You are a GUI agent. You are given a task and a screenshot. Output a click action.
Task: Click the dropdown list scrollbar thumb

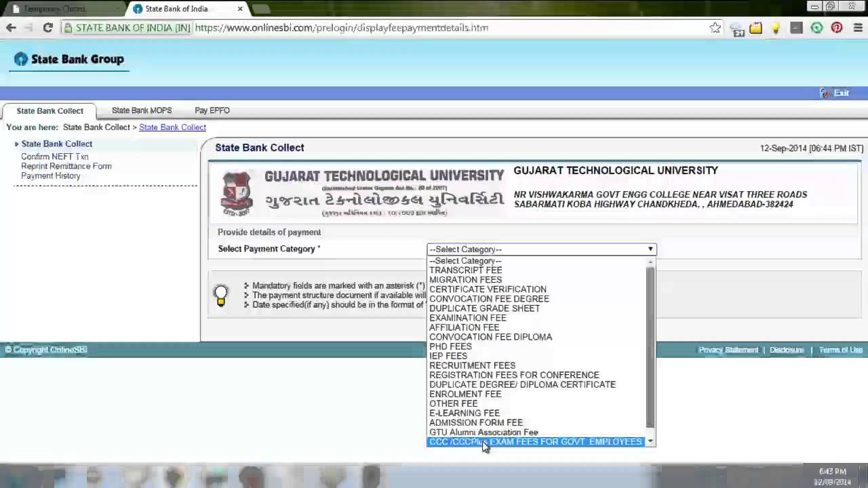(650, 347)
